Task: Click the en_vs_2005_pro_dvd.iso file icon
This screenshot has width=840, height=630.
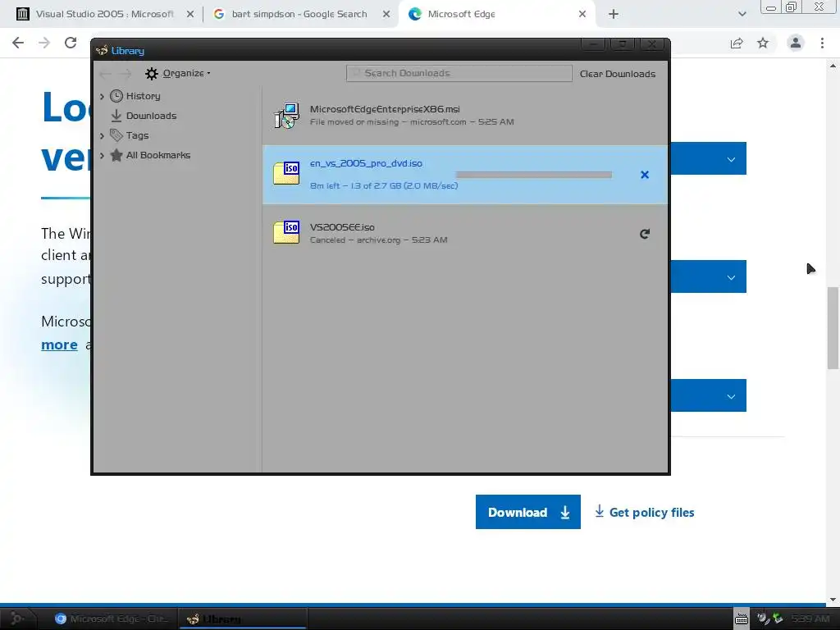Action: point(286,174)
